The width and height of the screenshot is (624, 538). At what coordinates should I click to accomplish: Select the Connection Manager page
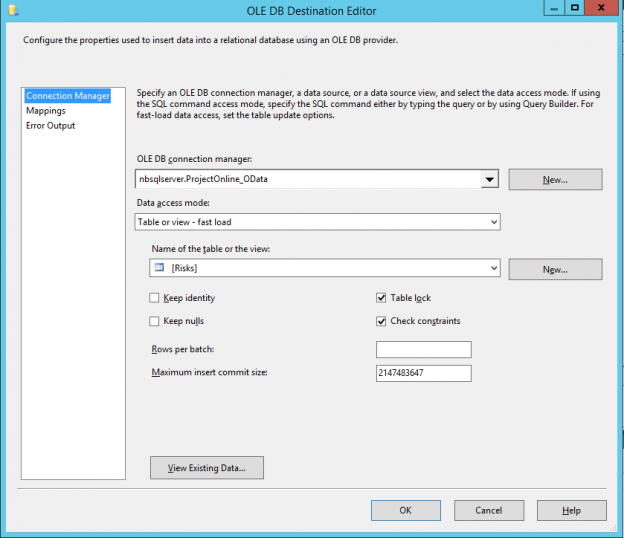pos(68,96)
